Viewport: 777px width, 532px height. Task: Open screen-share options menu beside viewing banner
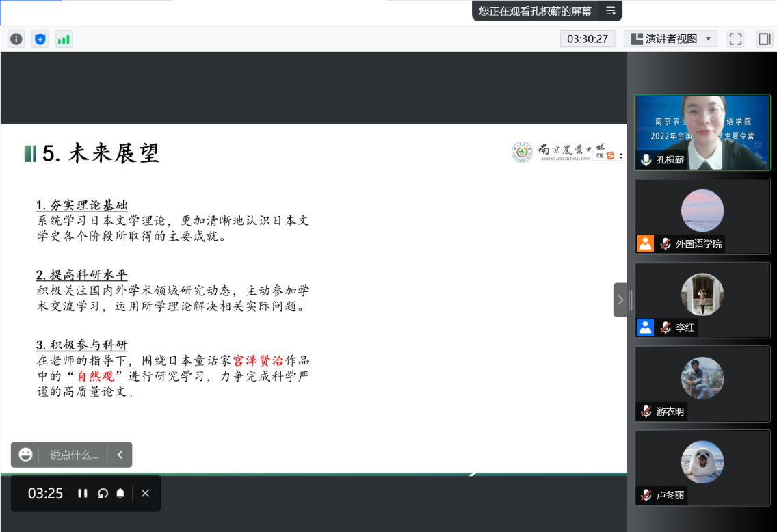coord(611,11)
